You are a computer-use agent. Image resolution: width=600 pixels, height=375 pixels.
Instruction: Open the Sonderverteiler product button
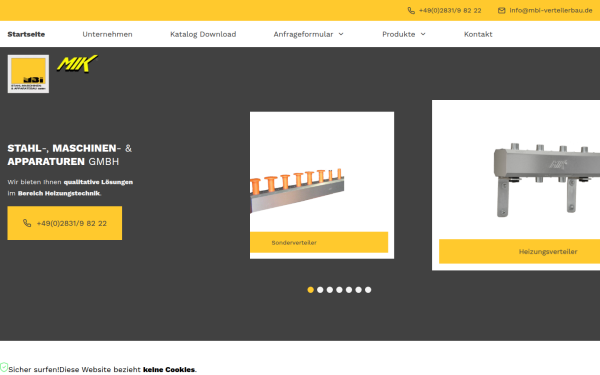pyautogui.click(x=319, y=242)
